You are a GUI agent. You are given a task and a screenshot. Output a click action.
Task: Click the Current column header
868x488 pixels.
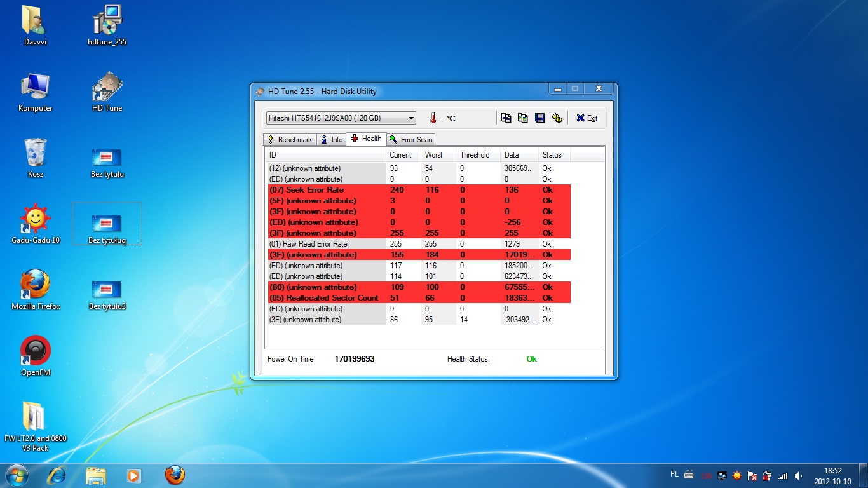click(403, 155)
